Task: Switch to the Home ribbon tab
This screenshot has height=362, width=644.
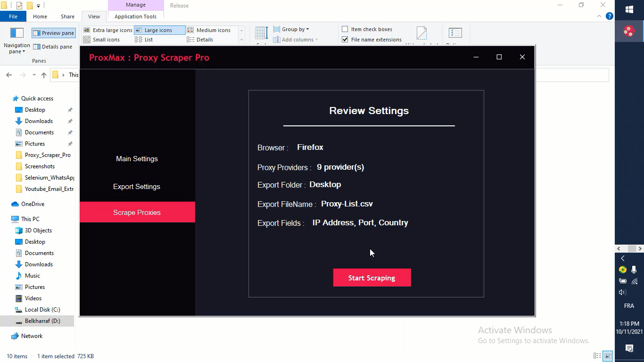Action: tap(40, 16)
